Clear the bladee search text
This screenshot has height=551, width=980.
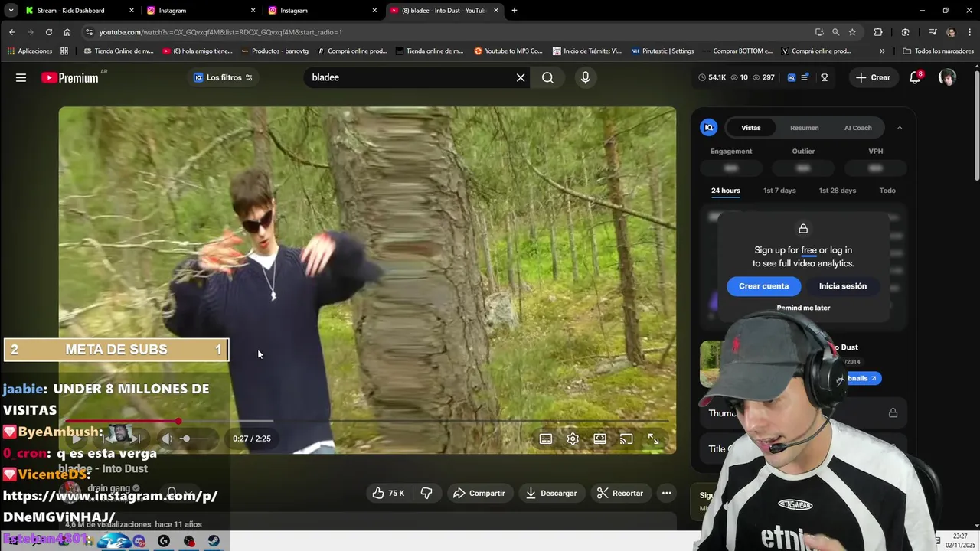click(x=521, y=77)
